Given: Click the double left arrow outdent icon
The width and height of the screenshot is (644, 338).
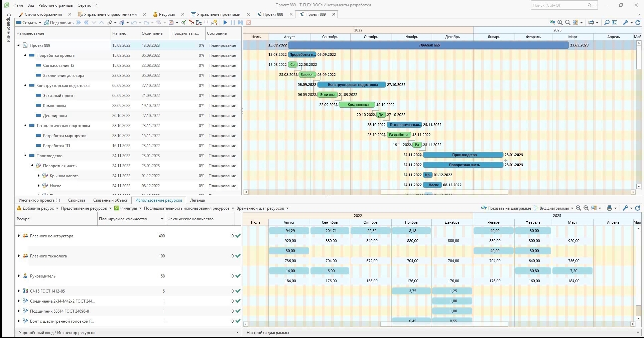Looking at the screenshot, I should tap(86, 23).
